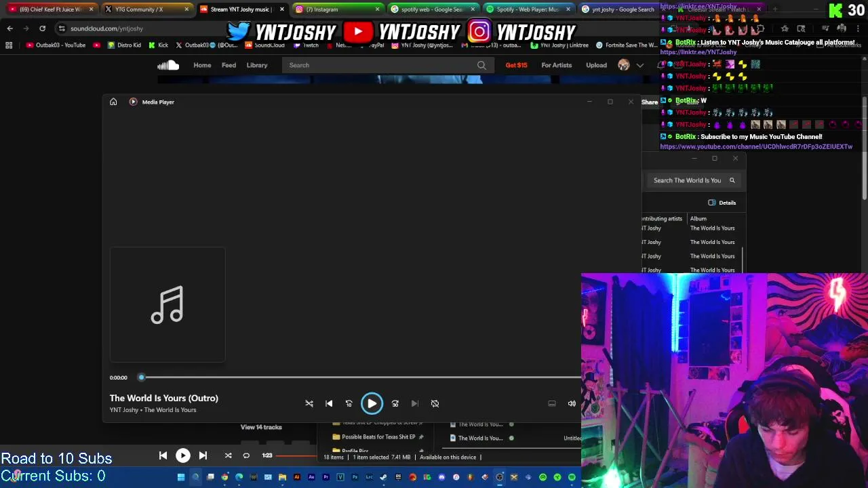Switch to spotify web Google Search tab
Image resolution: width=868 pixels, height=488 pixels.
[431, 9]
